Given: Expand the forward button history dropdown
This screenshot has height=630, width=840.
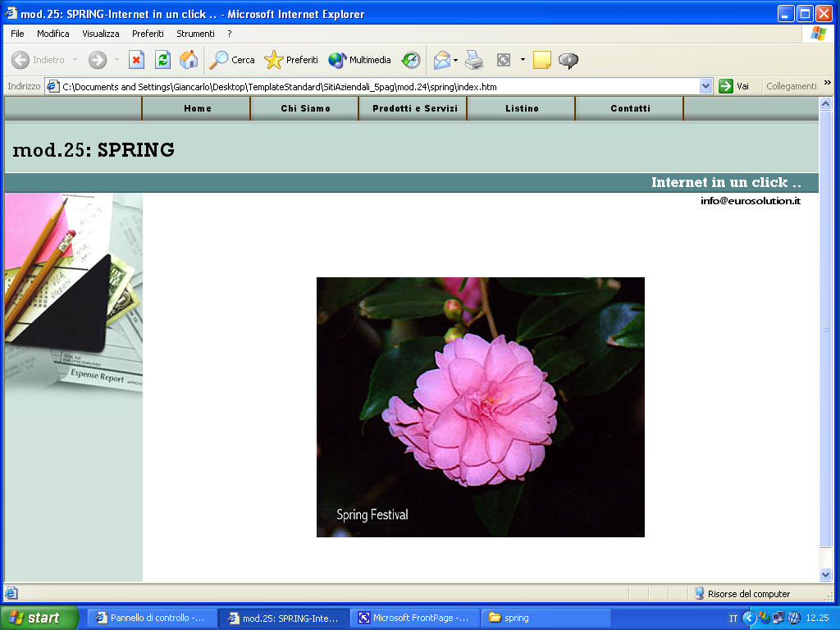Looking at the screenshot, I should (116, 60).
